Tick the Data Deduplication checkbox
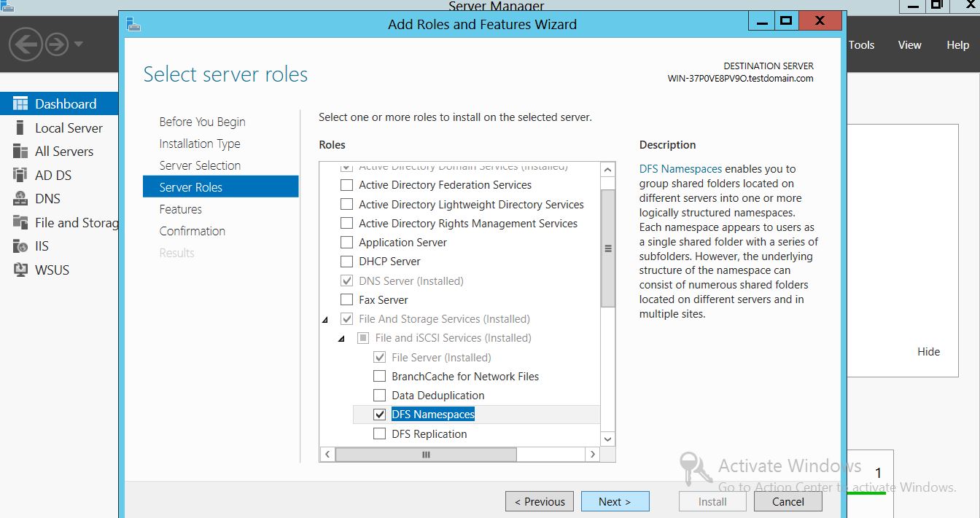Screen dimensions: 980x518 pyautogui.click(x=379, y=396)
